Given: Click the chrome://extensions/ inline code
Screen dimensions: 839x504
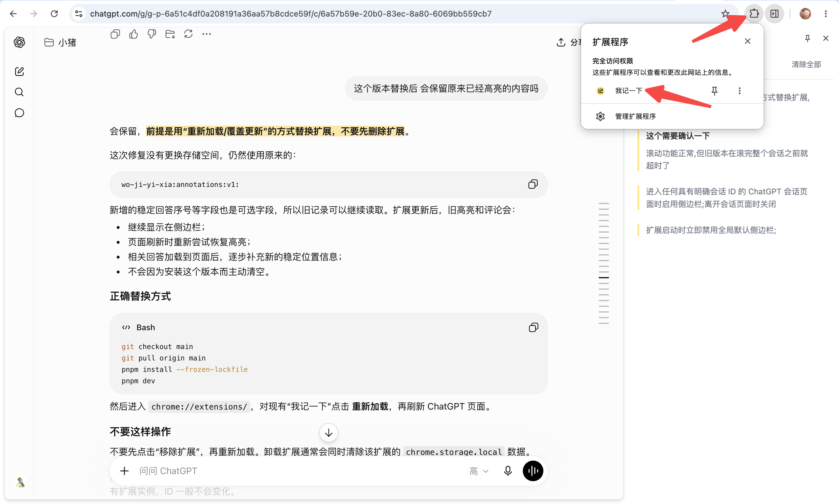Looking at the screenshot, I should (199, 406).
